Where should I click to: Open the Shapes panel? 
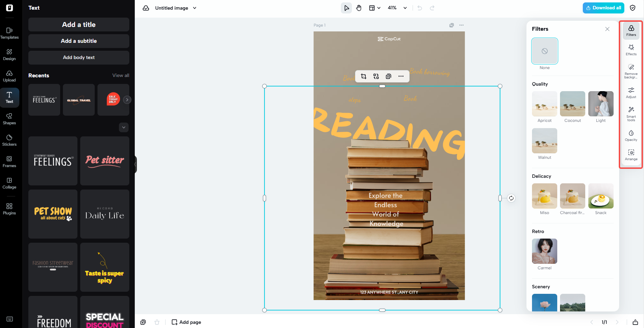pos(9,118)
